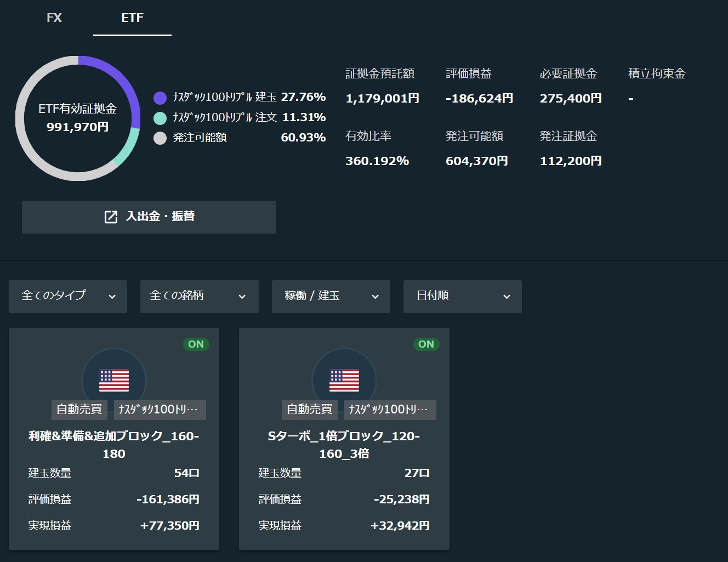Expand the 全てのタイプ dropdown

pyautogui.click(x=68, y=296)
